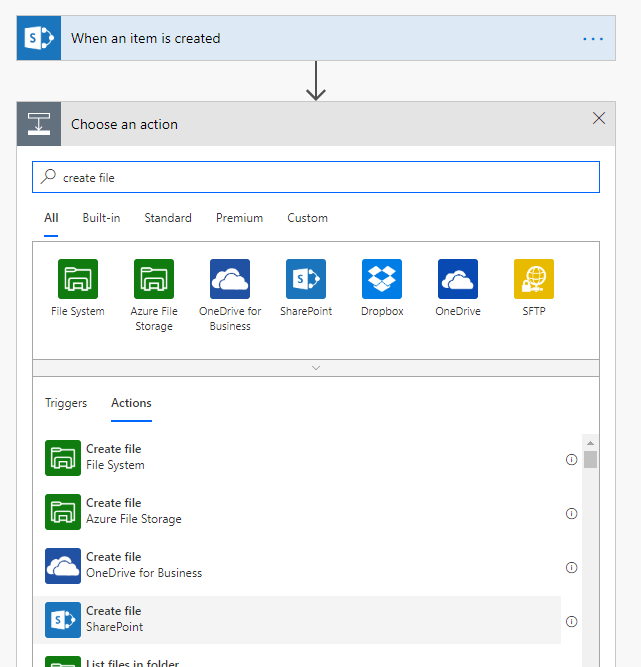Switch to the Standard tab

[168, 218]
